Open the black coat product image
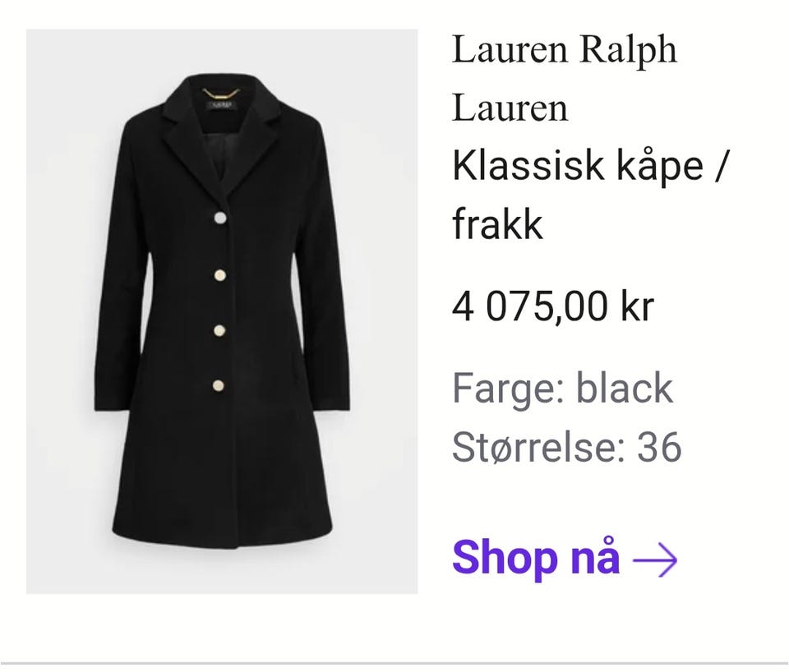 (222, 311)
